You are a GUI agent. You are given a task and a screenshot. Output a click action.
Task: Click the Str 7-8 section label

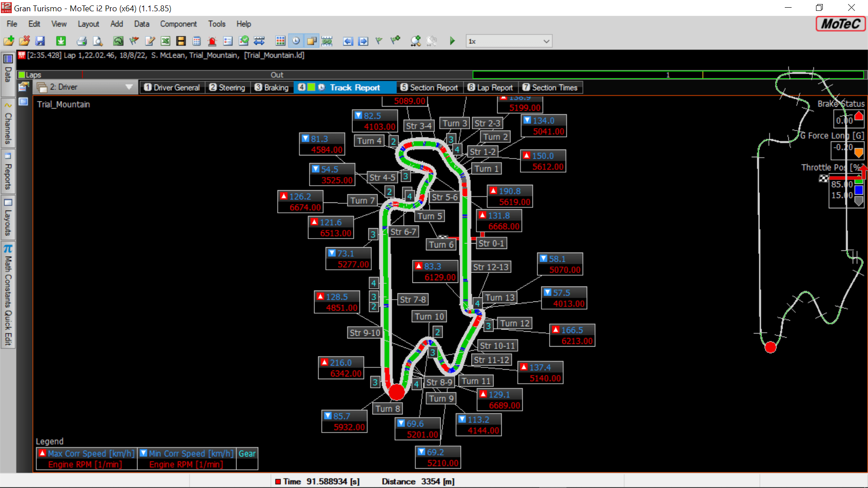coord(413,299)
